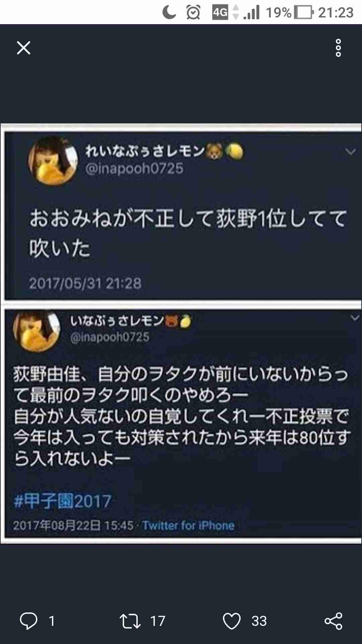Tap the first tweet's profile avatar
Screen dimensions: 362x644
53,161
